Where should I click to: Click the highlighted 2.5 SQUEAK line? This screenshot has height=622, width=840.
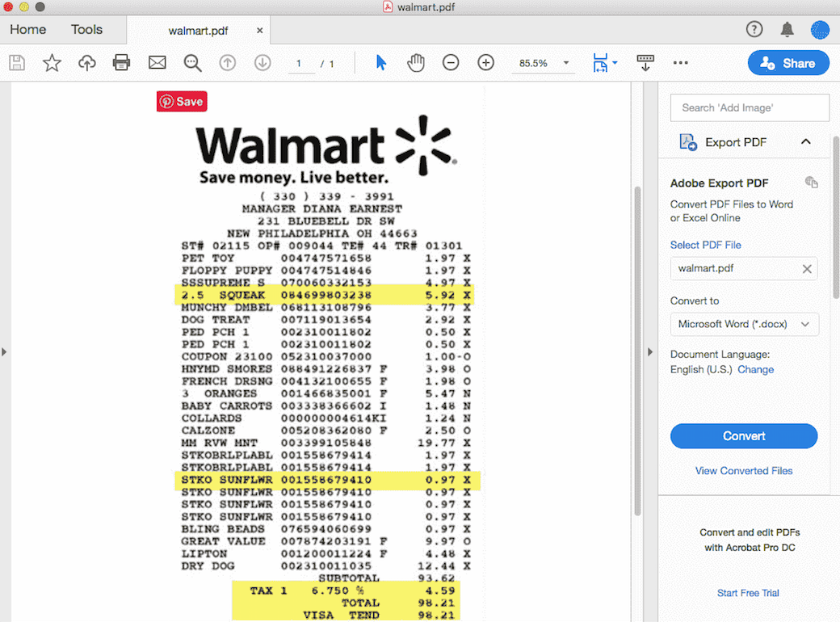[x=325, y=295]
